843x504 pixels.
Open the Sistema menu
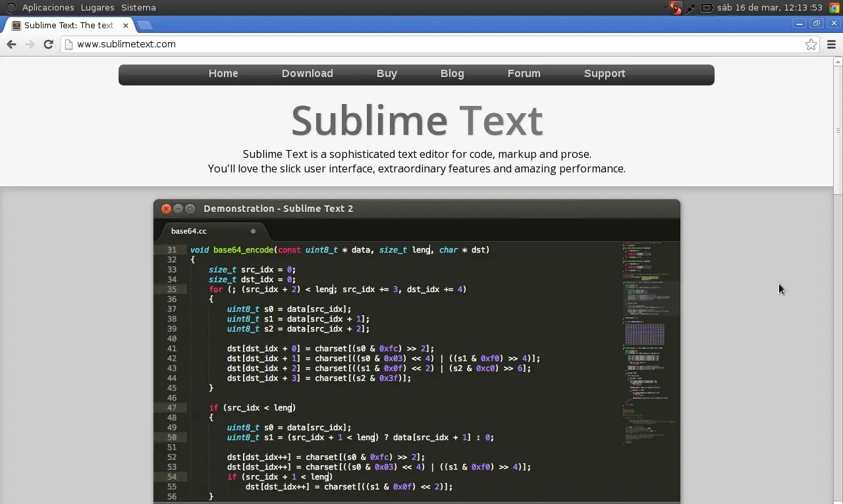(x=138, y=8)
